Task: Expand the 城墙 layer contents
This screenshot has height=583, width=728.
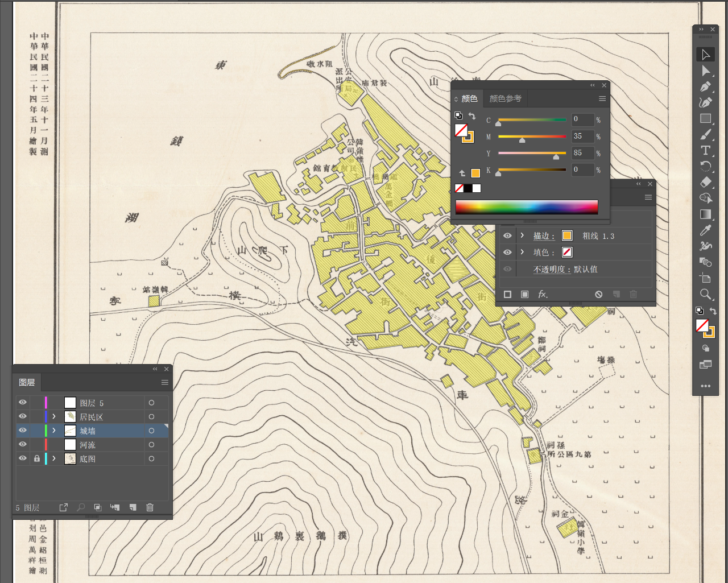Action: coord(54,431)
